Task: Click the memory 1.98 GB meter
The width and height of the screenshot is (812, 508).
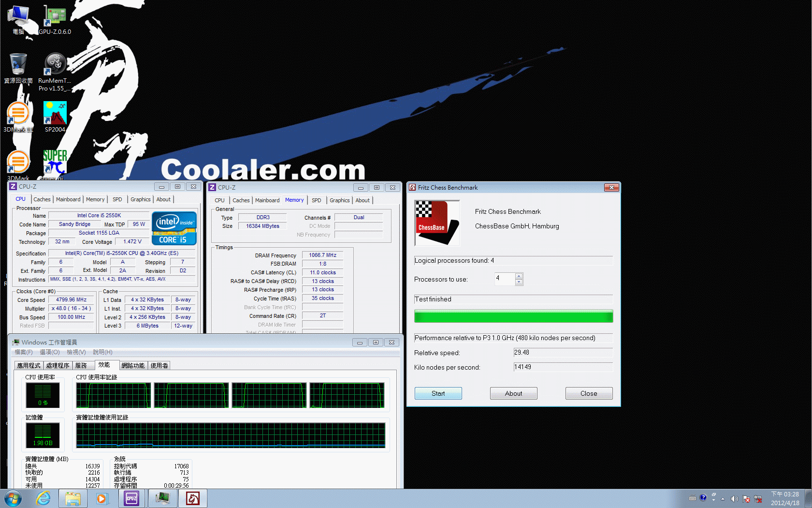Action: (43, 435)
